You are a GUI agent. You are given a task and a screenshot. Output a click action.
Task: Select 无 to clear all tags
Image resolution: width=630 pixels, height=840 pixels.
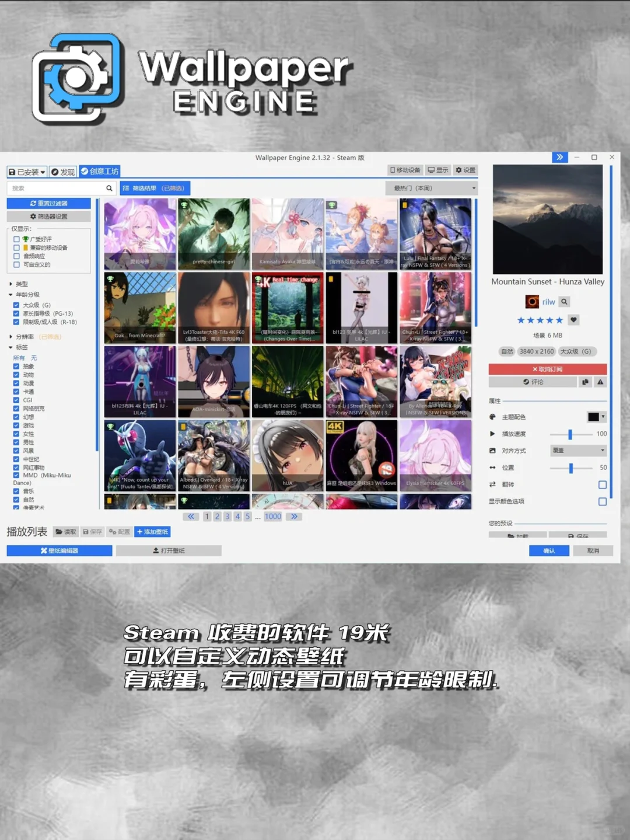(34, 358)
